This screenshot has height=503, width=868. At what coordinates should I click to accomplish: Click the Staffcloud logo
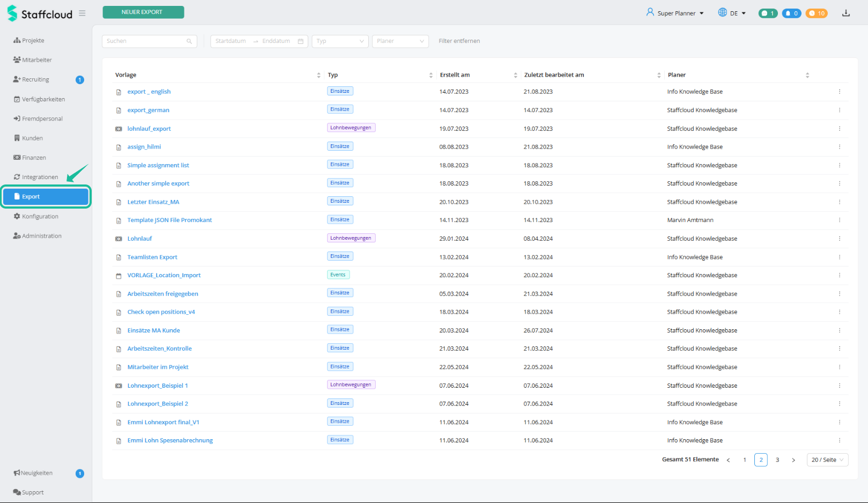[x=40, y=13]
